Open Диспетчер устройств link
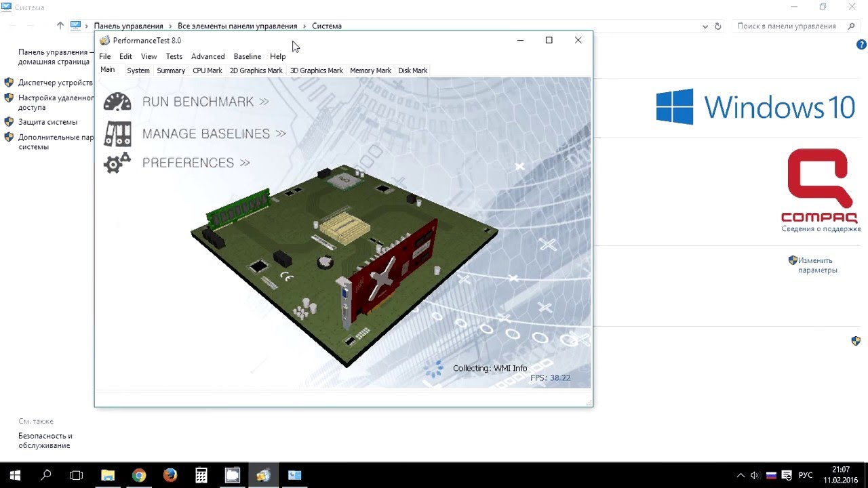Screen dimensions: 868x488 point(56,83)
